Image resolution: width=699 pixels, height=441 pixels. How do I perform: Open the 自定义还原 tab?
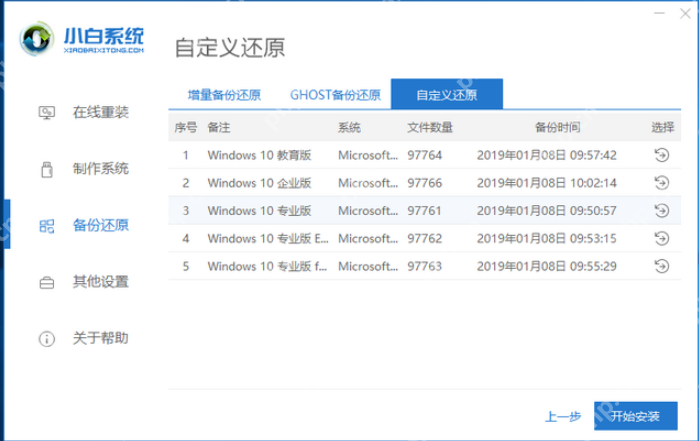tap(446, 95)
